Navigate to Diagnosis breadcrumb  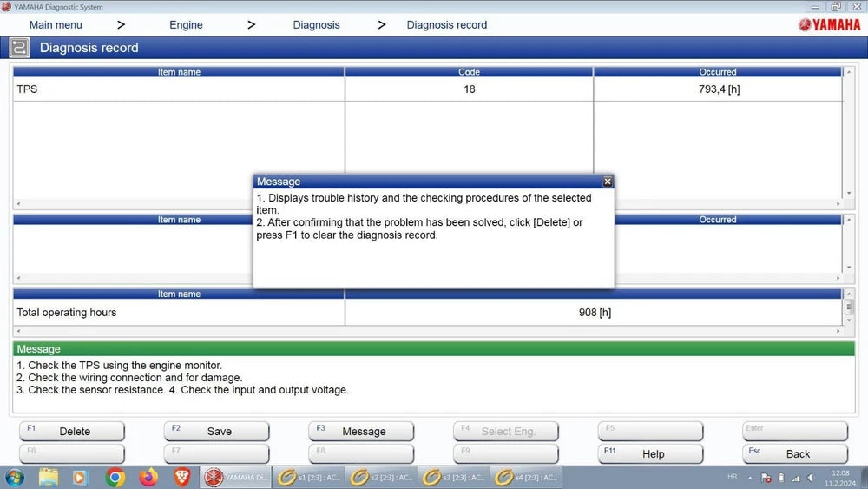coord(316,25)
